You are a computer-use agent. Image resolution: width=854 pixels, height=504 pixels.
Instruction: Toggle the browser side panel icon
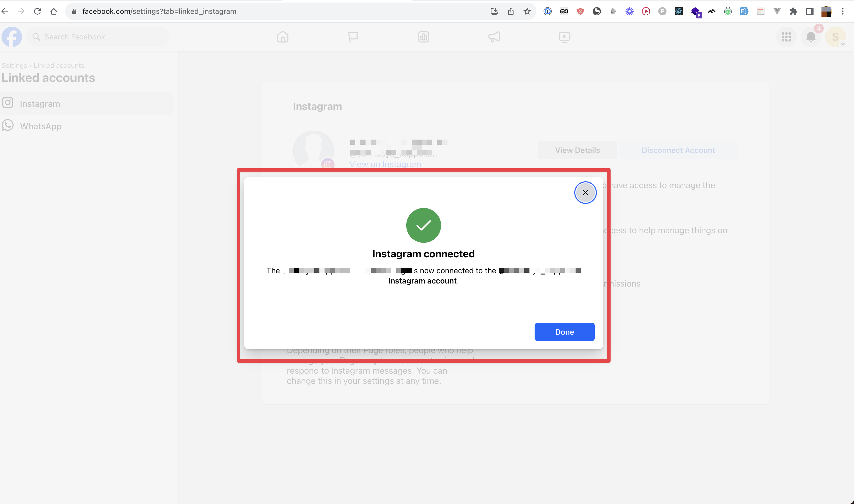tap(810, 11)
